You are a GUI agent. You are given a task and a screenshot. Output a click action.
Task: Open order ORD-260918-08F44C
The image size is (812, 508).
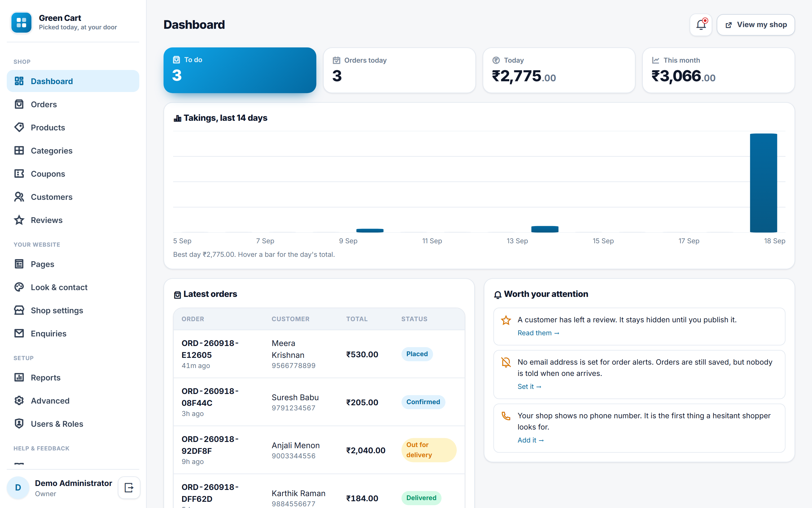click(x=210, y=397)
